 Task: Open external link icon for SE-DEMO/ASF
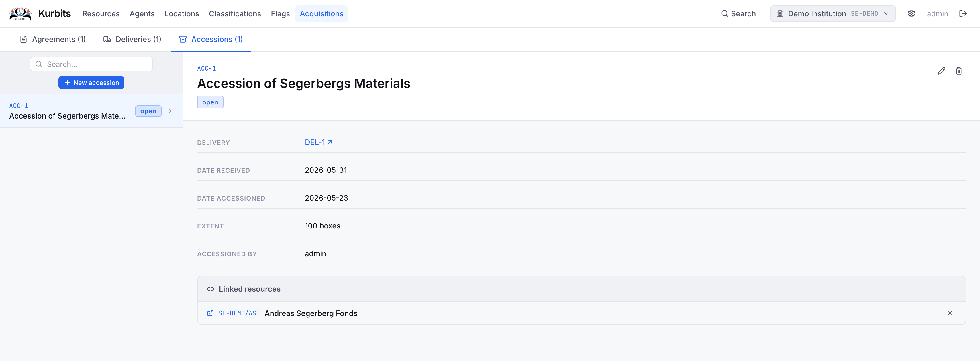click(x=210, y=313)
